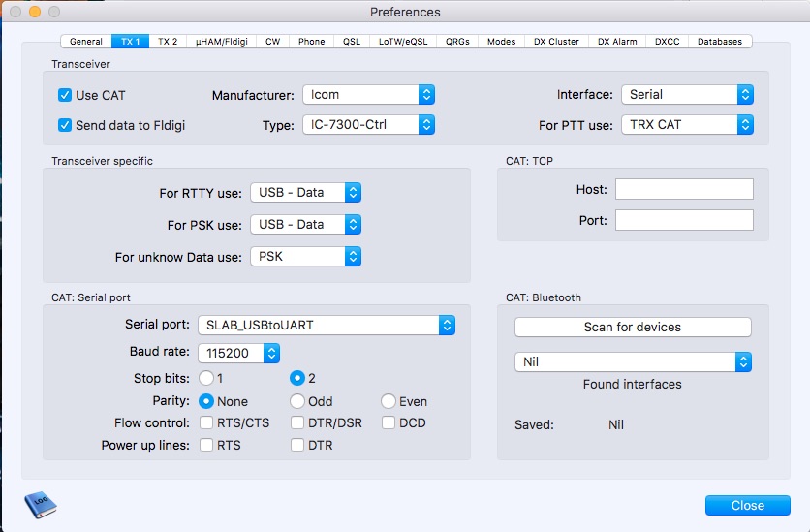Switch to the DX Cluster tab
Image resolution: width=810 pixels, height=532 pixels.
556,42
